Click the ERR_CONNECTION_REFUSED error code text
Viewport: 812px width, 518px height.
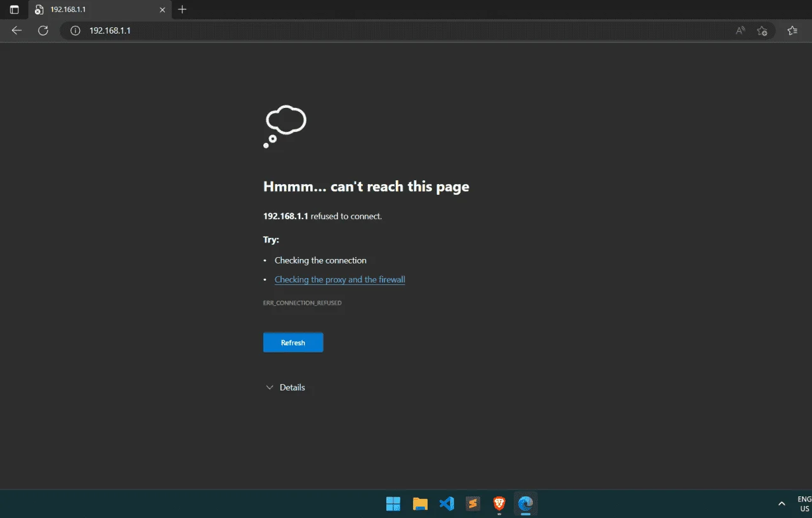click(x=303, y=303)
